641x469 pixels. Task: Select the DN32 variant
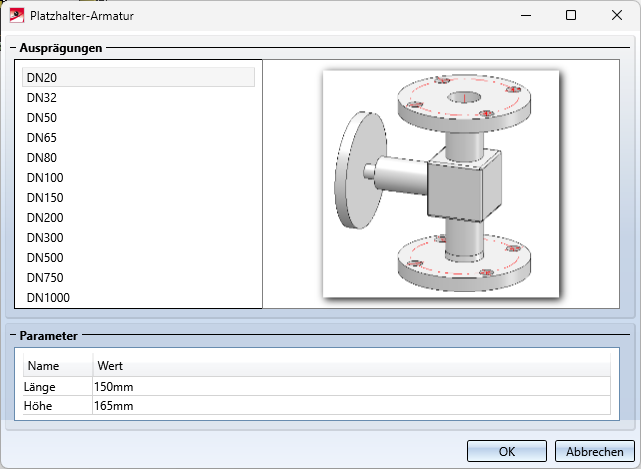point(138,98)
